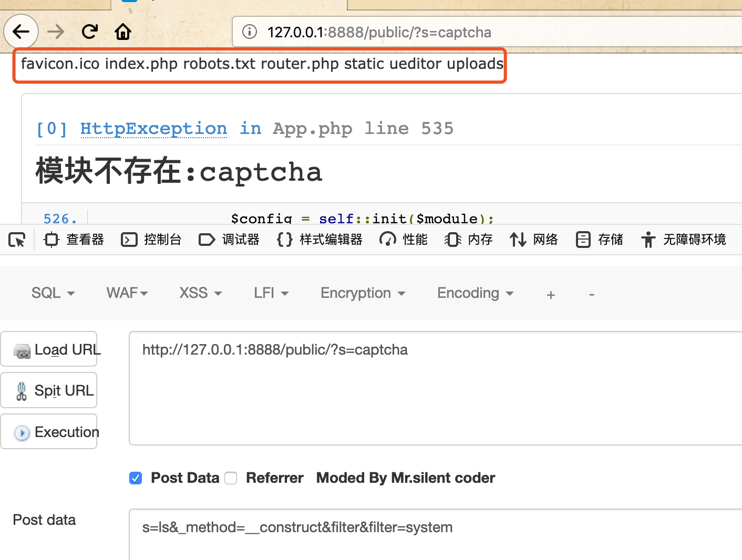
Task: Click the directory listing output text line
Action: click(262, 64)
